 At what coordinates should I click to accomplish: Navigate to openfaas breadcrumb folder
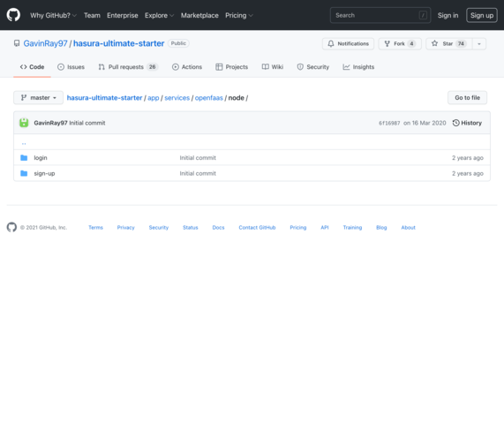209,98
